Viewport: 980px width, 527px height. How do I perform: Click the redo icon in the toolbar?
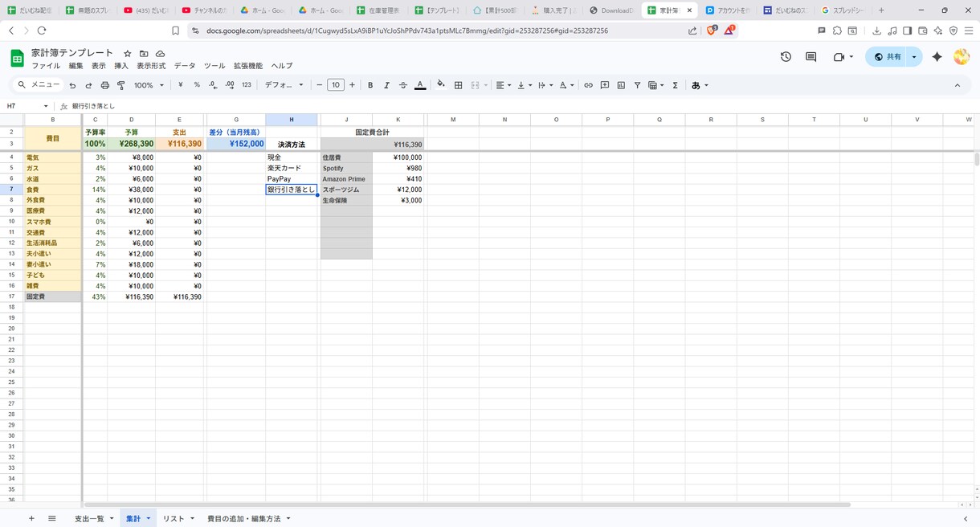(88, 85)
